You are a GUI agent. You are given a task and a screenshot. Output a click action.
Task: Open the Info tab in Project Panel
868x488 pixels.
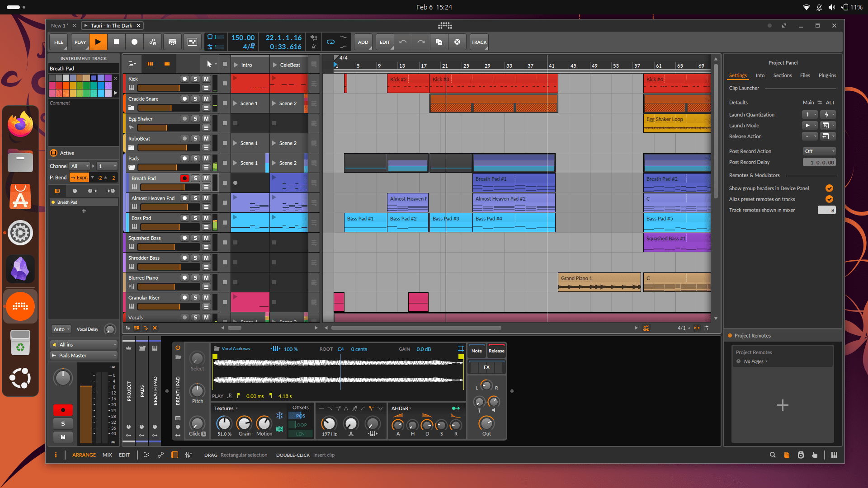760,75
